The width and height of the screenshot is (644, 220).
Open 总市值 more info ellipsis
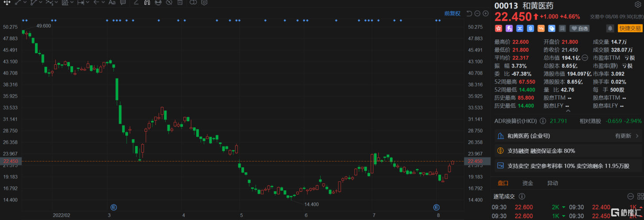[x=584, y=58]
